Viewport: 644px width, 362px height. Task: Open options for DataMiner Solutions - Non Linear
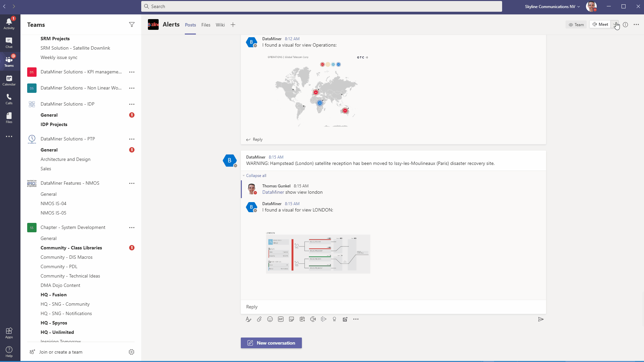coord(132,88)
